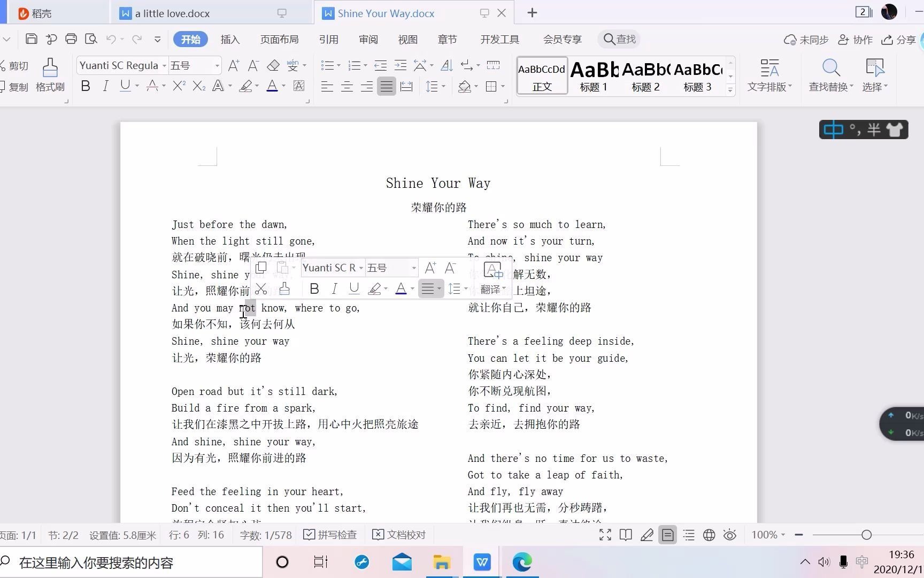
Task: Click the red font color swatch in ribbon
Action: point(272,86)
